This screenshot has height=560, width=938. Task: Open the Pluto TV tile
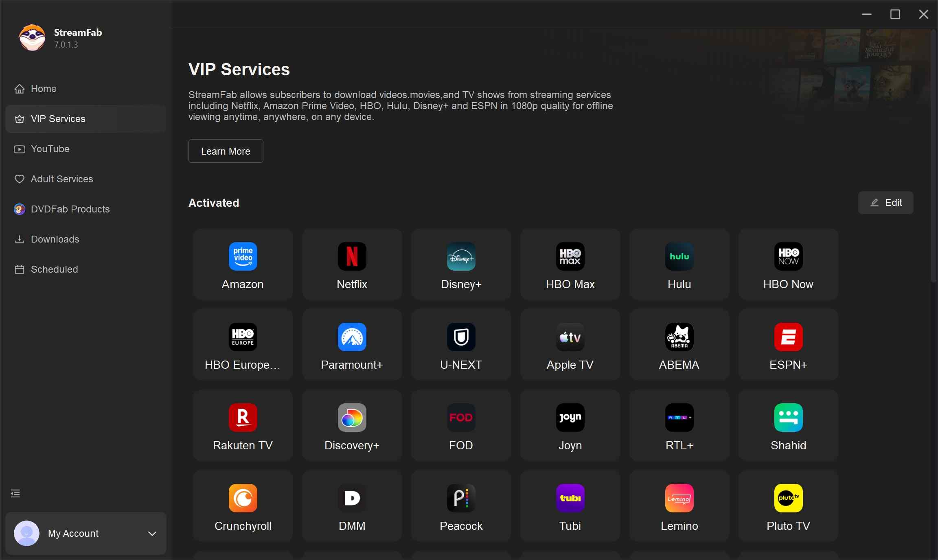point(788,506)
